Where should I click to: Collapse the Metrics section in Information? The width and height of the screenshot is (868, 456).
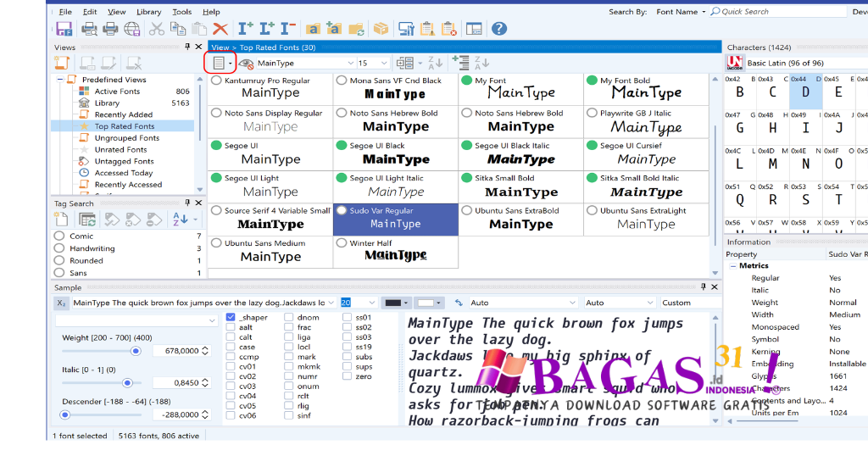[x=733, y=266]
